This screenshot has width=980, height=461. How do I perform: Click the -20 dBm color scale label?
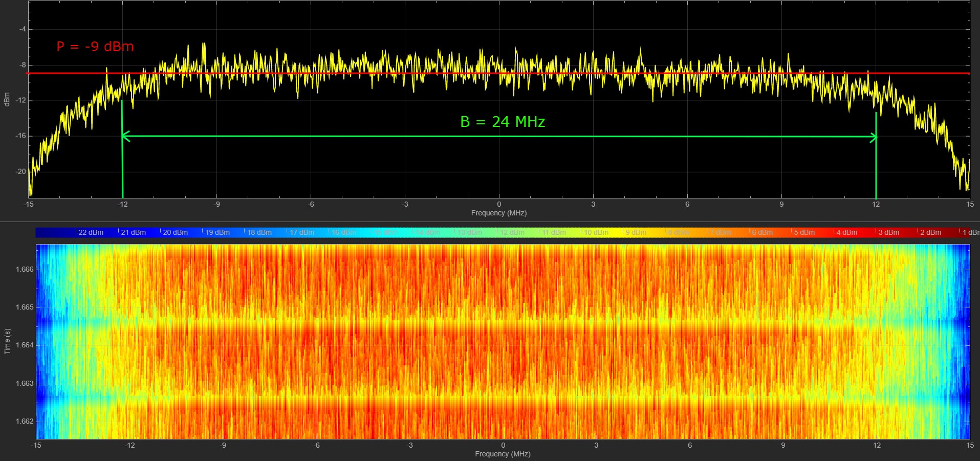175,232
